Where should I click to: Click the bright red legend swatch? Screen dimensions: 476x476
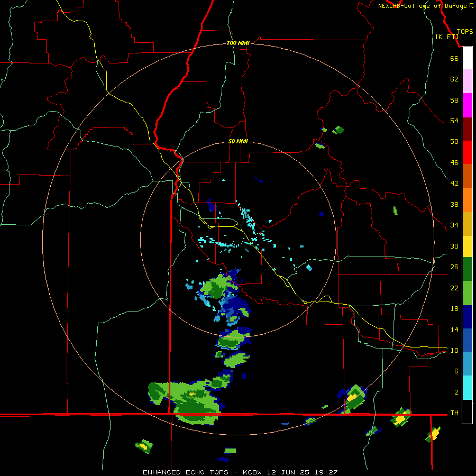pos(467,152)
